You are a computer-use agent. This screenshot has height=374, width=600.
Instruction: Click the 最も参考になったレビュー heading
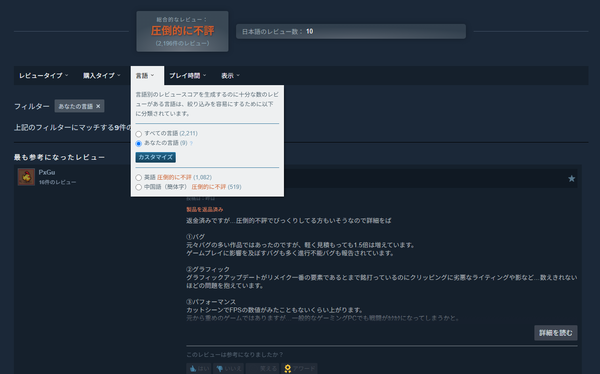59,157
